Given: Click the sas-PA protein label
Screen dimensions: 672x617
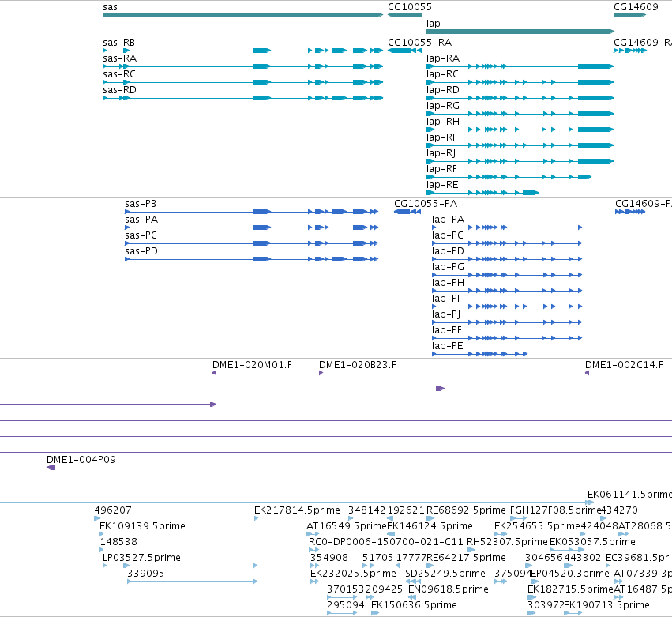Looking at the screenshot, I should coord(141,220).
